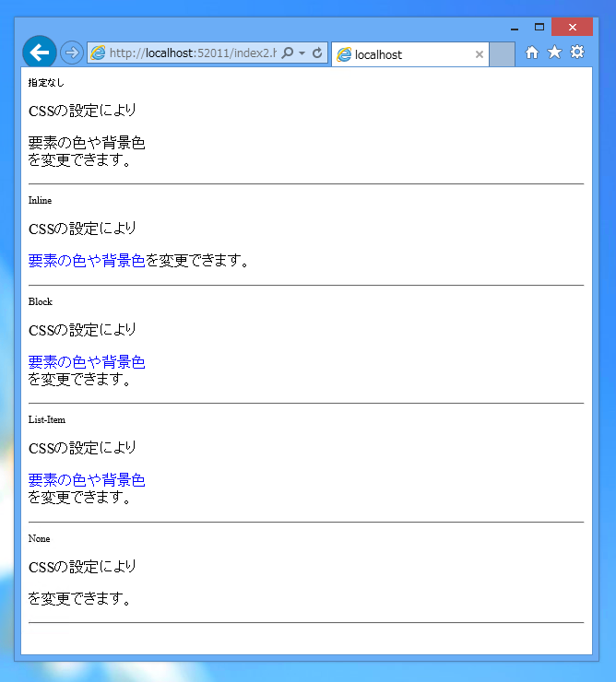Close the browser window

tap(573, 27)
